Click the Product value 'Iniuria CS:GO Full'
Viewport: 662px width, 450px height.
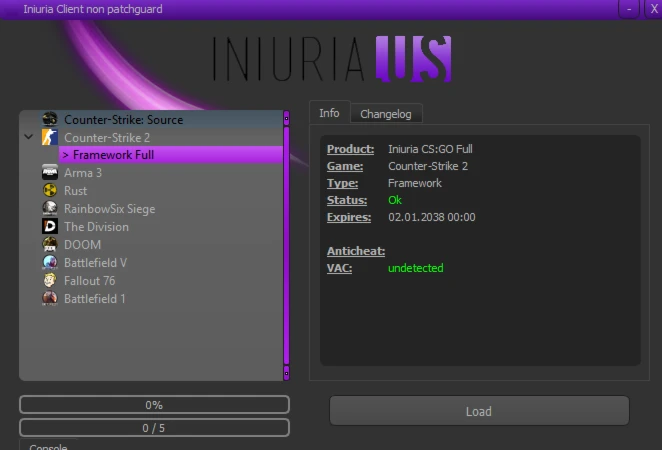pos(430,149)
